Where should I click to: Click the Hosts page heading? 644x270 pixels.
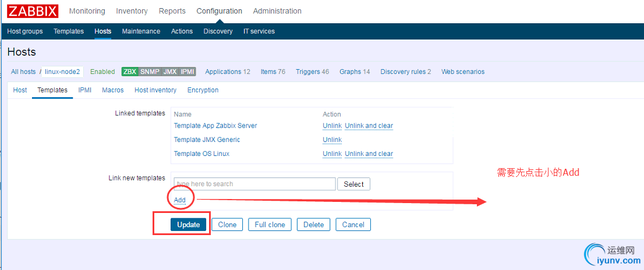(22, 52)
